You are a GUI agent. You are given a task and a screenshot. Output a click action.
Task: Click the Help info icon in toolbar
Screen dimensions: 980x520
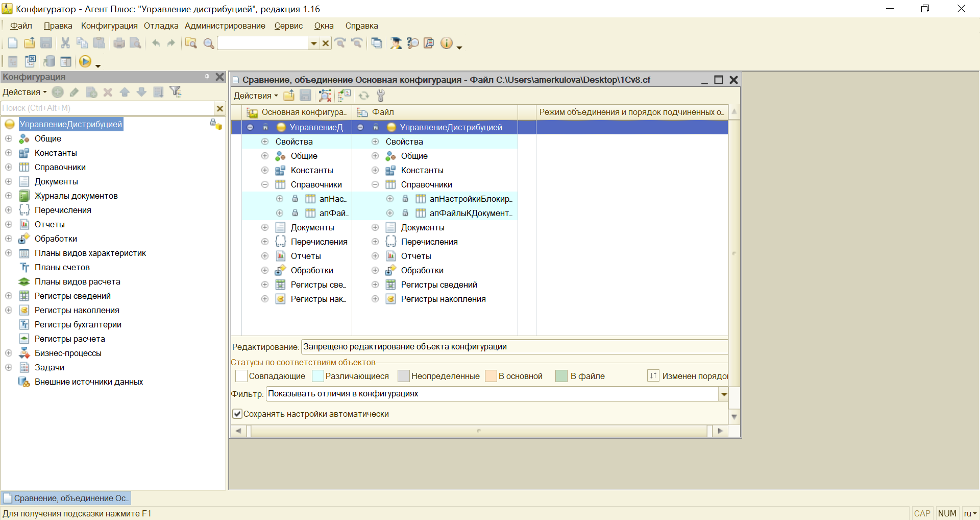click(447, 43)
